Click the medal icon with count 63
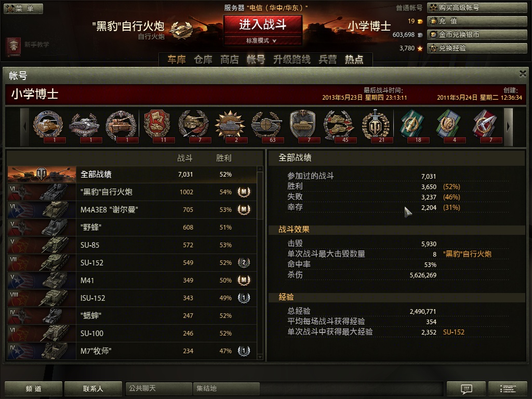 (267, 126)
